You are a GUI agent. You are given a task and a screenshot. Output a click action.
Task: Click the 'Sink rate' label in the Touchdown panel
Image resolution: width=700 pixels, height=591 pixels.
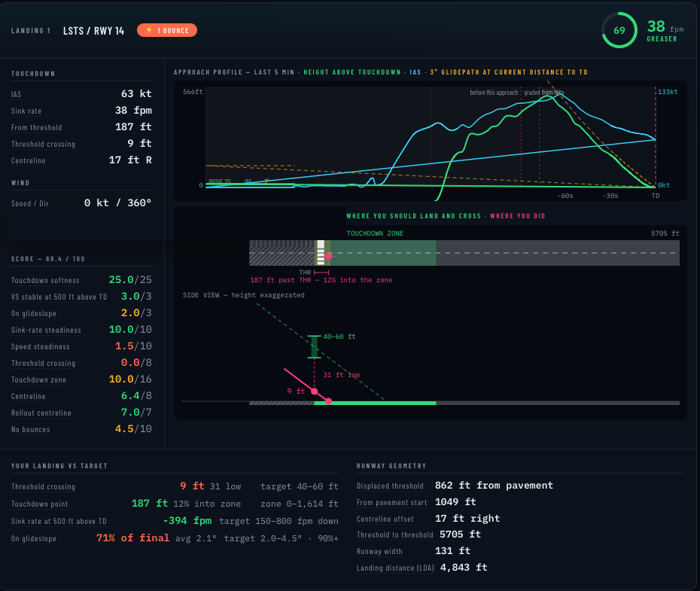pos(26,111)
